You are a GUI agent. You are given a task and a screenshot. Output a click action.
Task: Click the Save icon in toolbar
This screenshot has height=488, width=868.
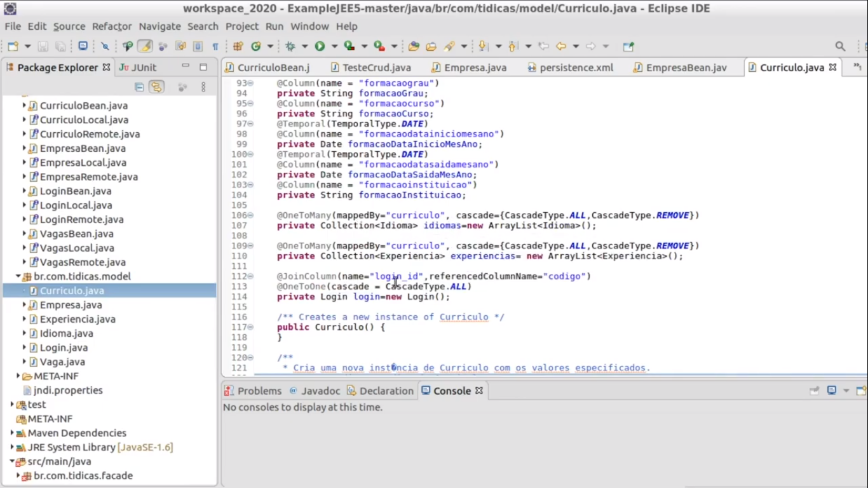pos(43,46)
